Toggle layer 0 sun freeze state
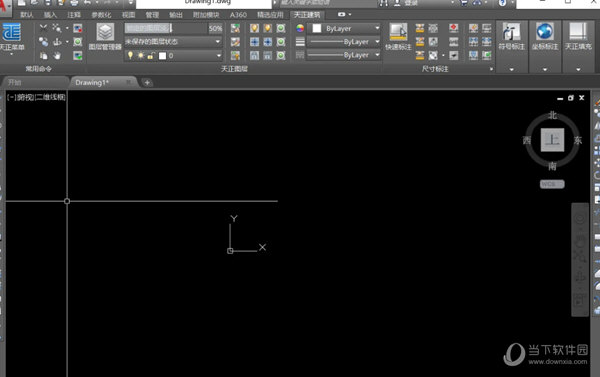The height and width of the screenshot is (377, 600). [141, 55]
